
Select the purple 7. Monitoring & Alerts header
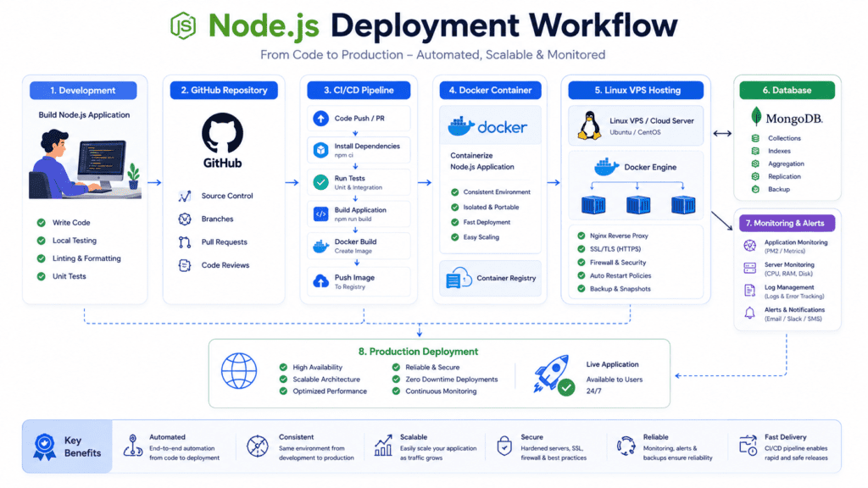pyautogui.click(x=787, y=223)
